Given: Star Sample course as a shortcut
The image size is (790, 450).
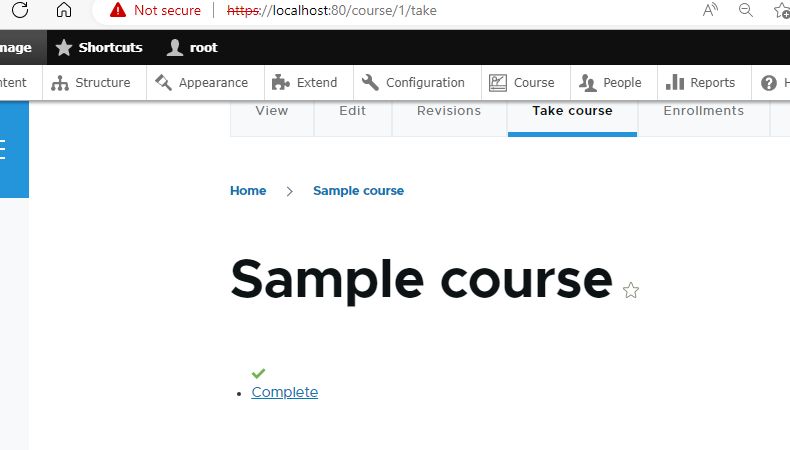Looking at the screenshot, I should pos(631,291).
